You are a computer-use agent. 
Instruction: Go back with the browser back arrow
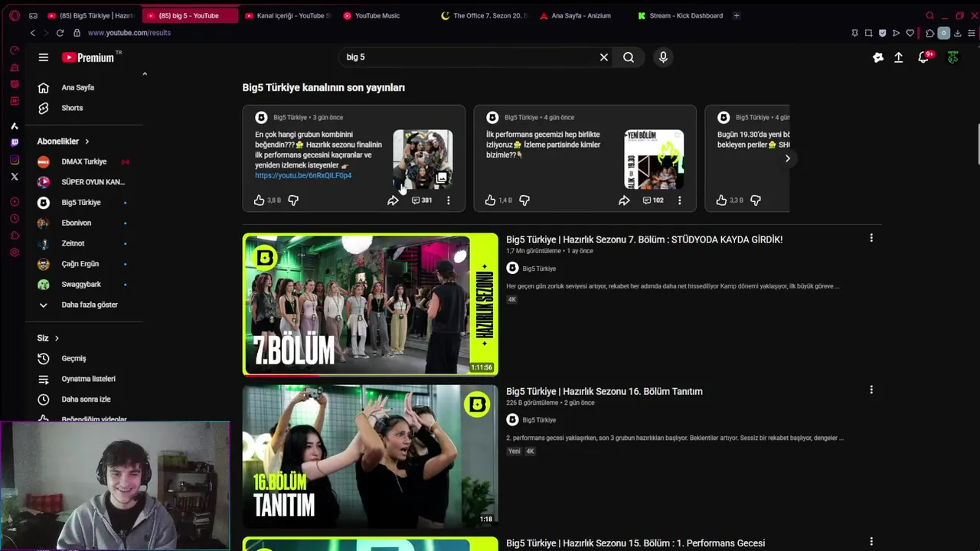pos(32,33)
